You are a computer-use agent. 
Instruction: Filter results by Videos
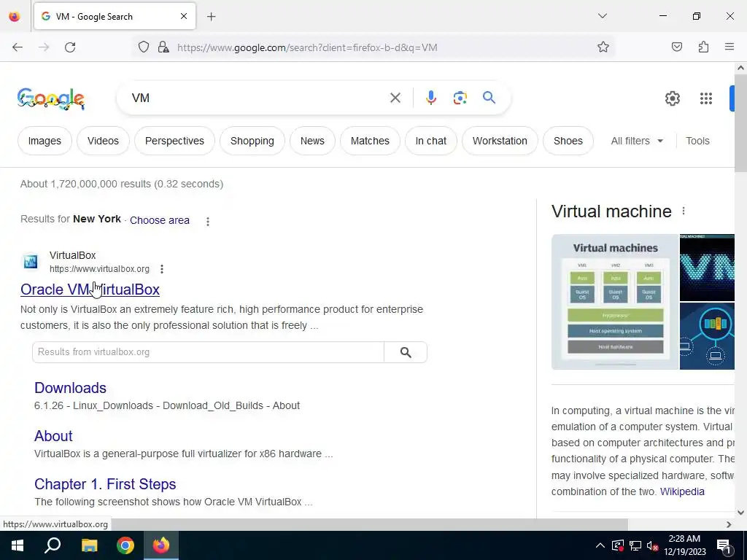point(103,141)
